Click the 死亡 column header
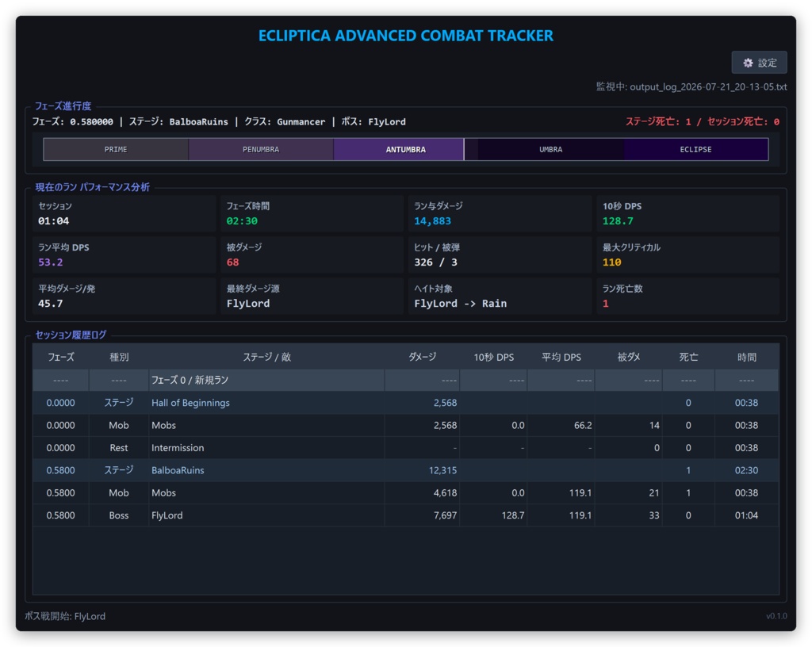 [688, 357]
